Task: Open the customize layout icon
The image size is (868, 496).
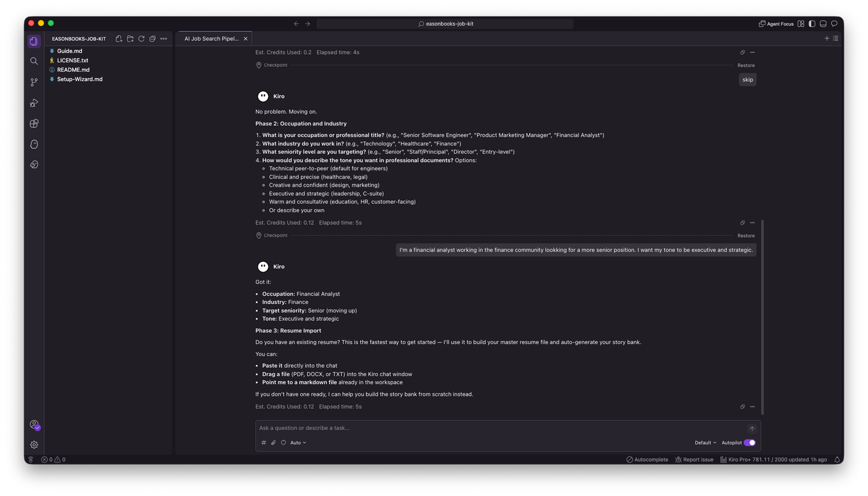Action: tap(801, 24)
